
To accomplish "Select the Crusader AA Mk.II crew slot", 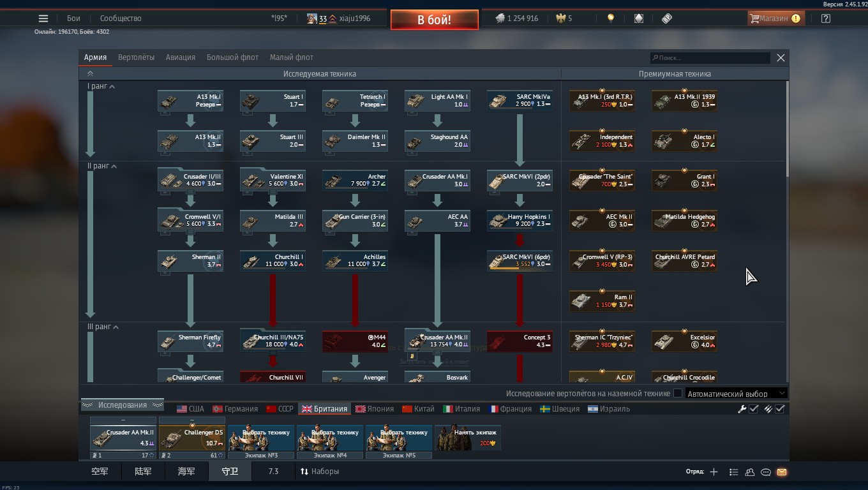I will [123, 438].
